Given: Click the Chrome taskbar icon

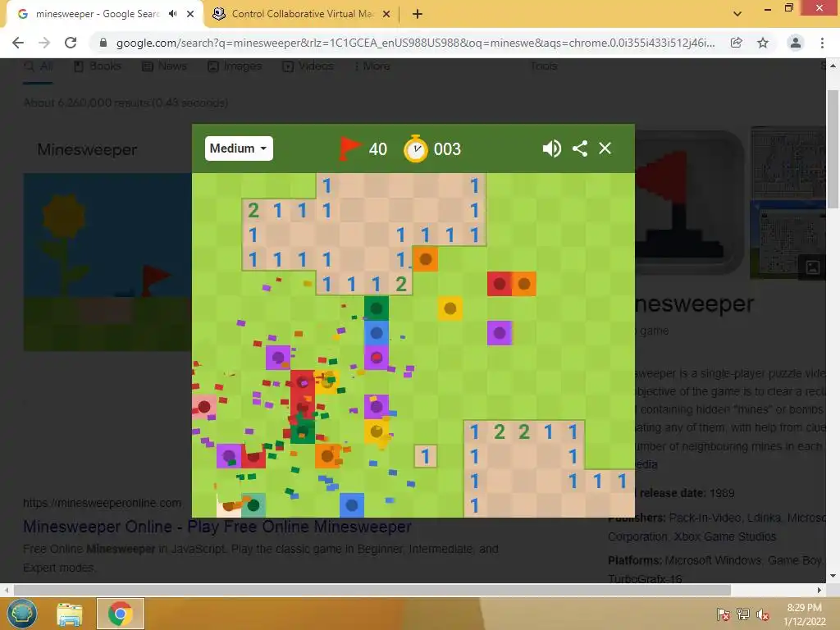Looking at the screenshot, I should click(x=120, y=614).
